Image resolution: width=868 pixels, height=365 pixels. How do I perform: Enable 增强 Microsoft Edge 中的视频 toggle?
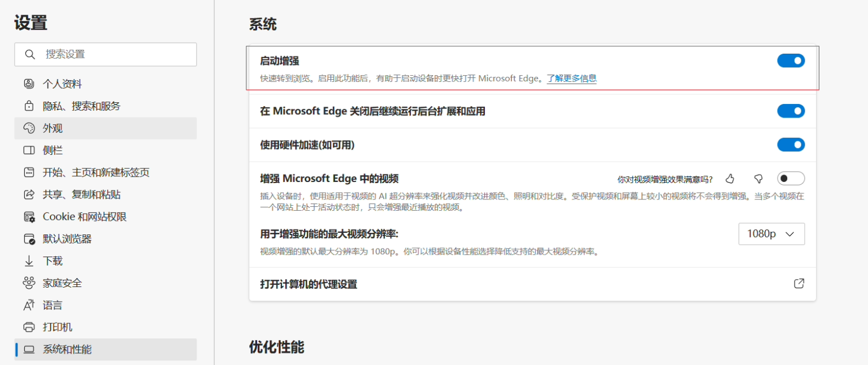coord(791,178)
